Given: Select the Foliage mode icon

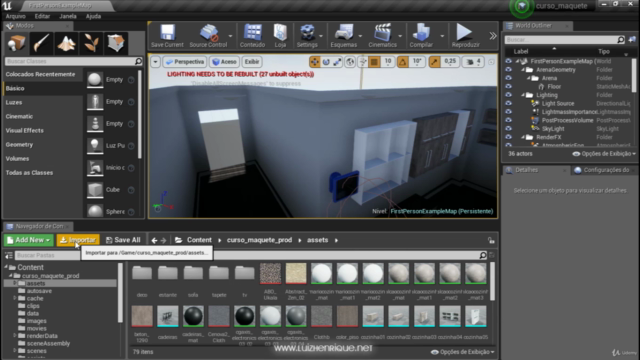Looking at the screenshot, I should [x=91, y=43].
